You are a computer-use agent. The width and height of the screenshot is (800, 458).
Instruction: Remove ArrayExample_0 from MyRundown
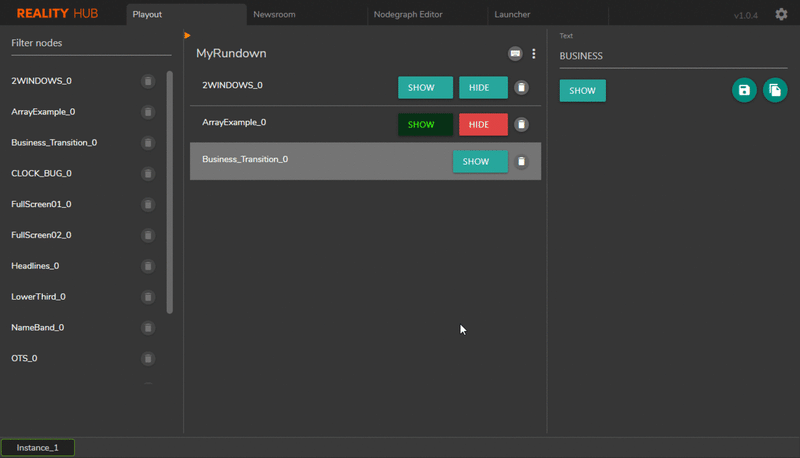click(x=521, y=124)
